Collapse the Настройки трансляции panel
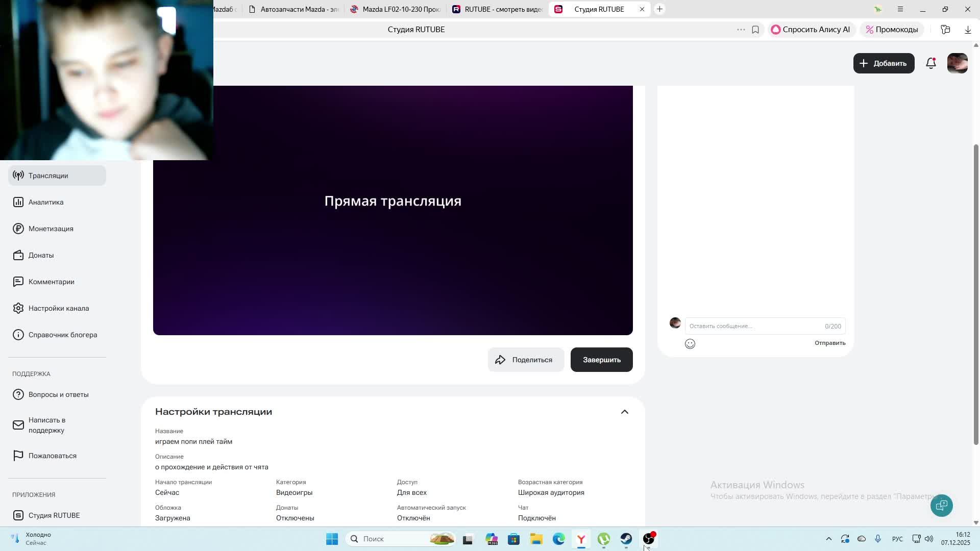Viewport: 980px width, 551px height. pos(624,411)
